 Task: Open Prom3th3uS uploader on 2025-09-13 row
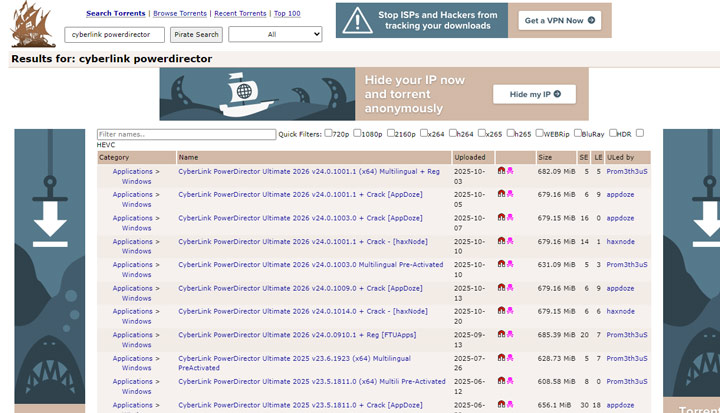click(x=627, y=335)
